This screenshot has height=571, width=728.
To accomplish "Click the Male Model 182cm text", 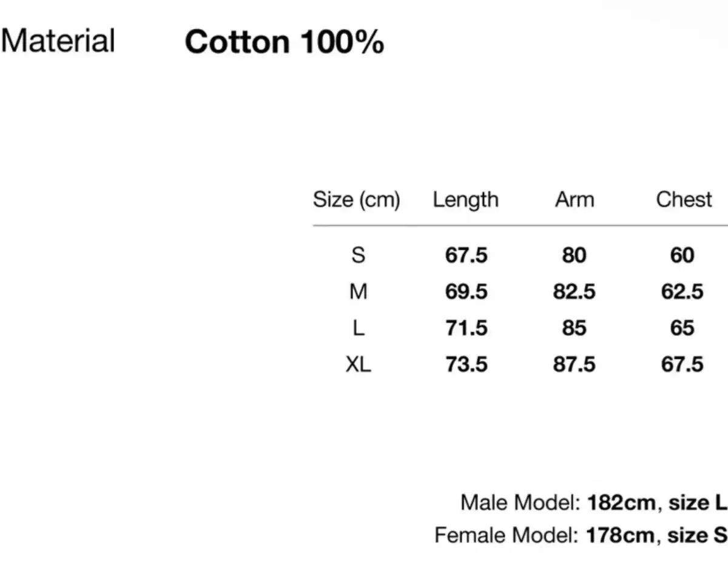I will 593,503.
